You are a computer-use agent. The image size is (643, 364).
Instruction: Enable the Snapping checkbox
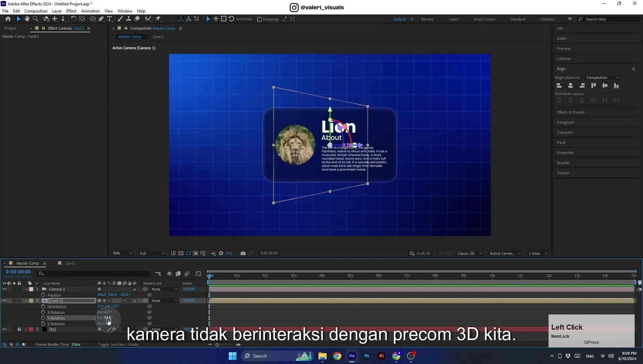point(259,19)
